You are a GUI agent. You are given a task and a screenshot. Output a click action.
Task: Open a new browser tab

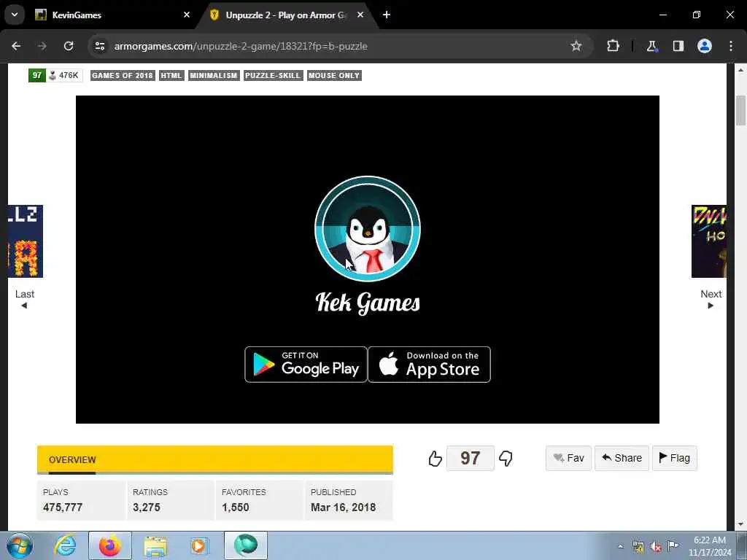(x=387, y=15)
